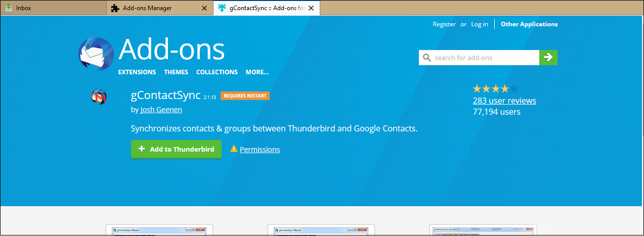Image resolution: width=644 pixels, height=236 pixels.
Task: Click the Requires Restart badge
Action: [245, 96]
